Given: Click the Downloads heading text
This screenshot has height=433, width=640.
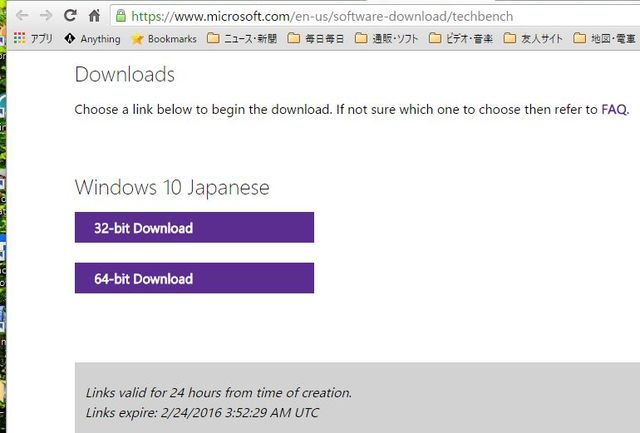Looking at the screenshot, I should point(125,75).
